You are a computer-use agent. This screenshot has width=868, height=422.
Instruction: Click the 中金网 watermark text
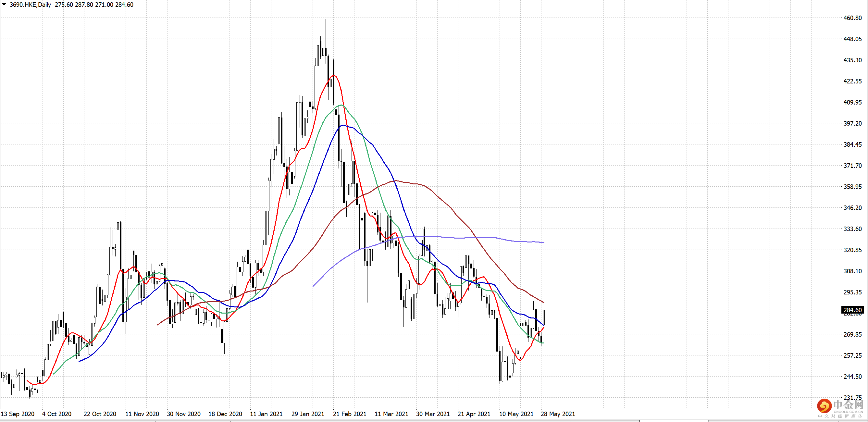point(848,404)
